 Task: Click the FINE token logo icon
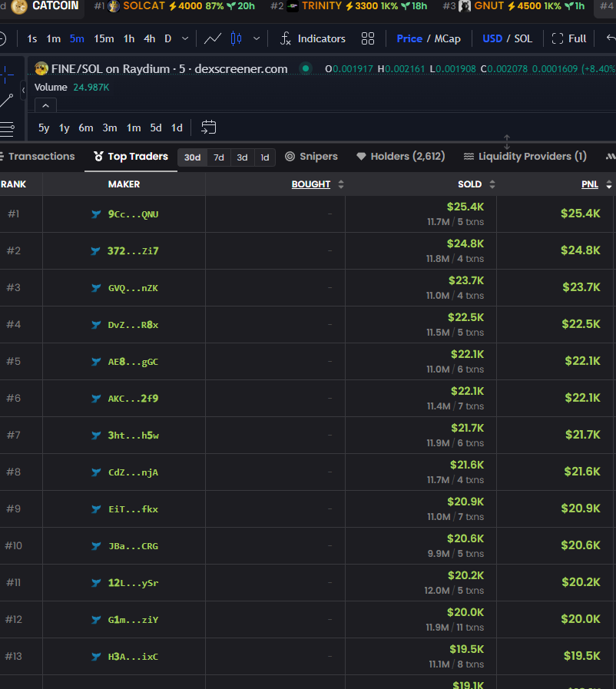point(41,68)
